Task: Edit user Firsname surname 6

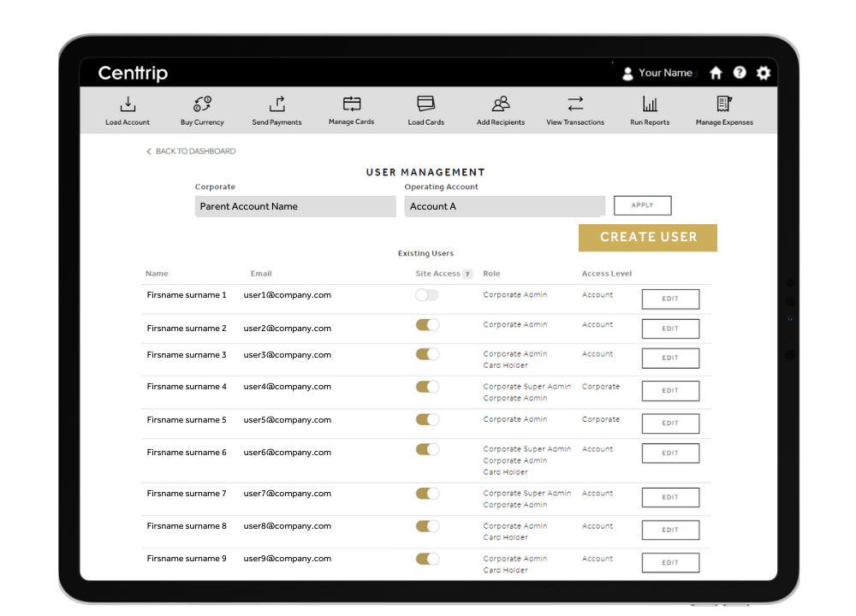Action: [670, 453]
